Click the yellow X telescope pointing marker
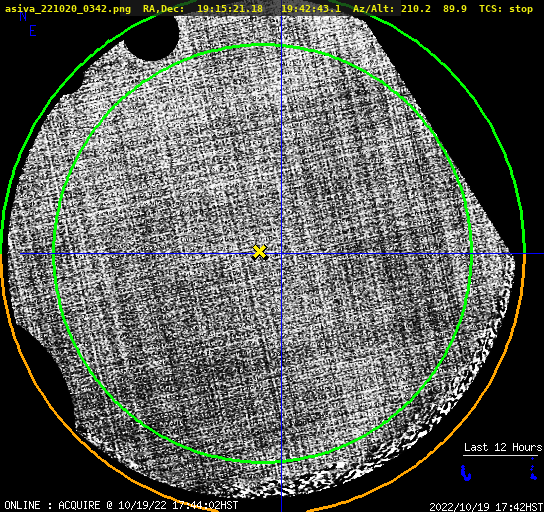Screen dimensions: 544x512 (259, 252)
